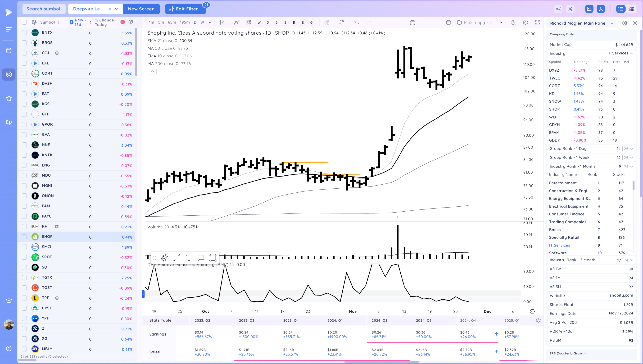Viewport: 643px width, 364px height.
Task: Select the callout comment drawing tool
Action: (201, 258)
